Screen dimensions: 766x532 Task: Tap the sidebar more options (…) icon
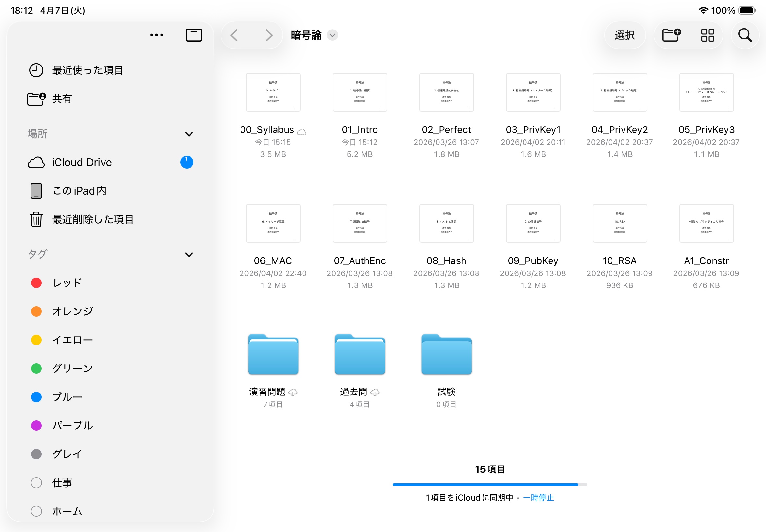pos(157,35)
